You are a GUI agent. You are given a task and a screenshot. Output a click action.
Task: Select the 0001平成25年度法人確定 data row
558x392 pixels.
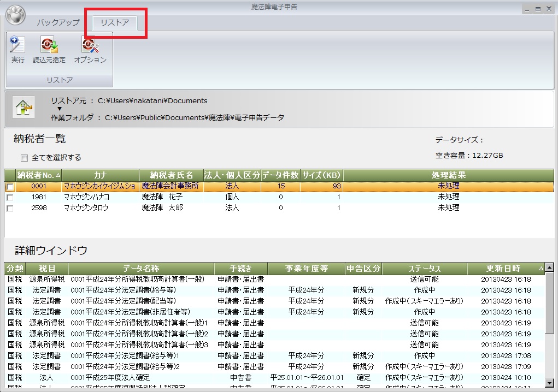[x=109, y=377]
